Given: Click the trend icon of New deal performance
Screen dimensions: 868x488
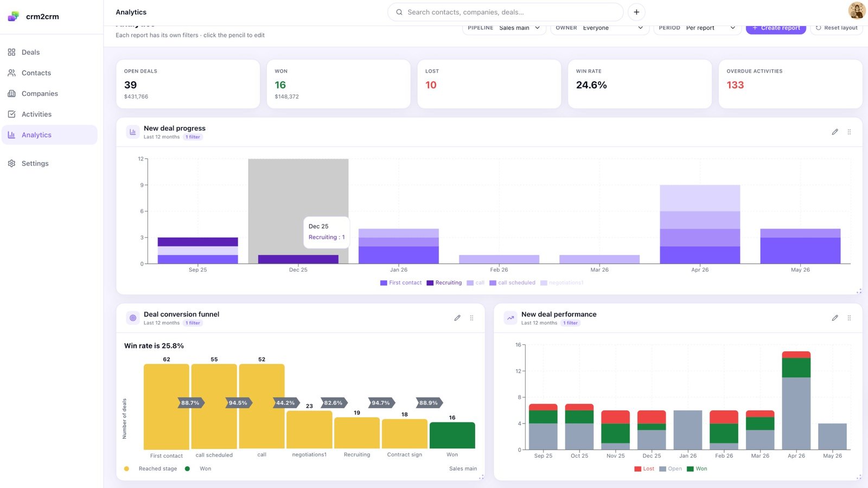Looking at the screenshot, I should coord(510,318).
